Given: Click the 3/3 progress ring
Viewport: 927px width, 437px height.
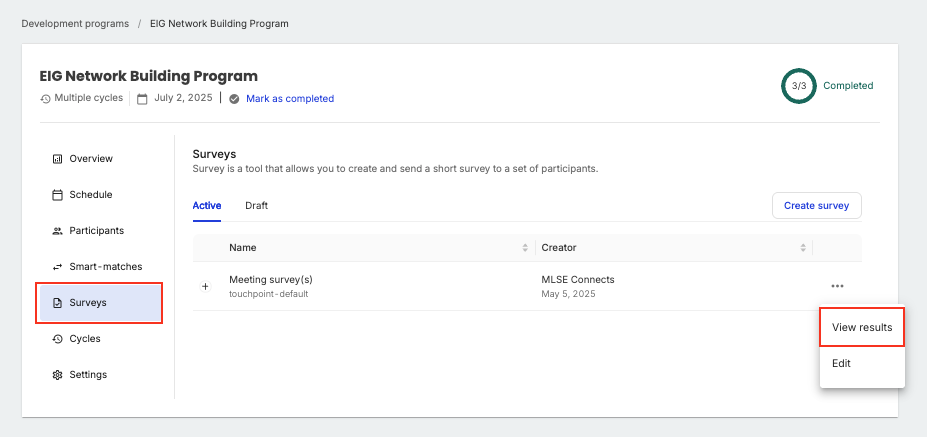Looking at the screenshot, I should [x=799, y=86].
